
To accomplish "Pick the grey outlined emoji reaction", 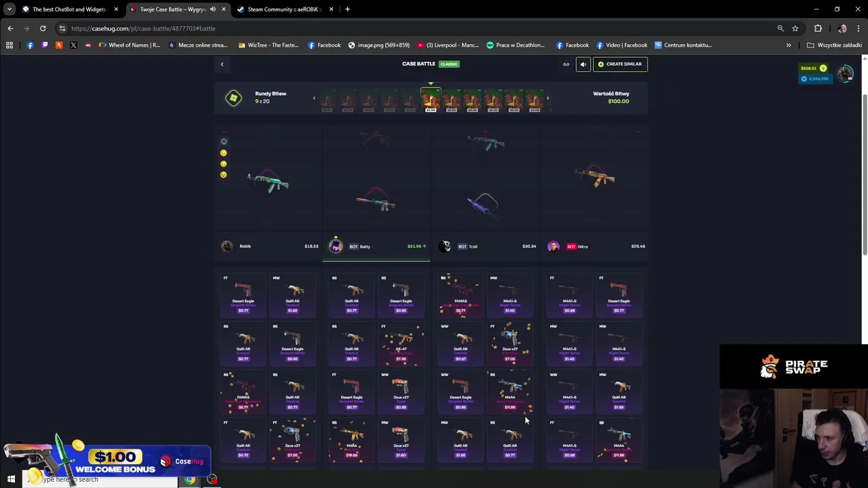I will coord(224,142).
